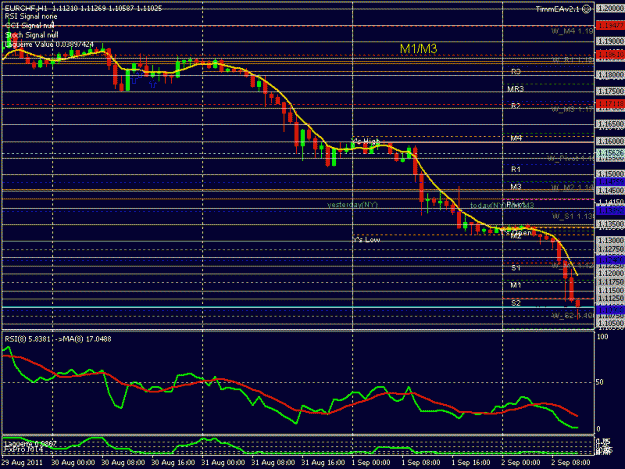Select the S2 pivot level label
Image resolution: width=625 pixels, height=469 pixels.
516,303
